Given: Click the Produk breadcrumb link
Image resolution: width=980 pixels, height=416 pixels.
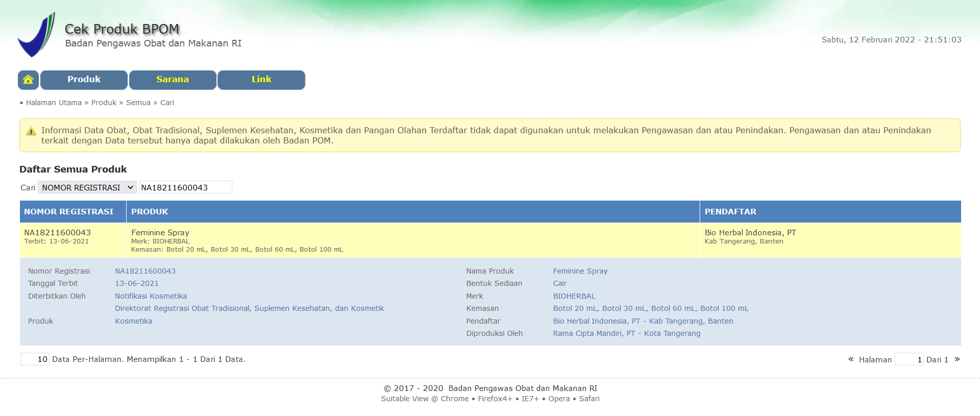Looking at the screenshot, I should 104,103.
